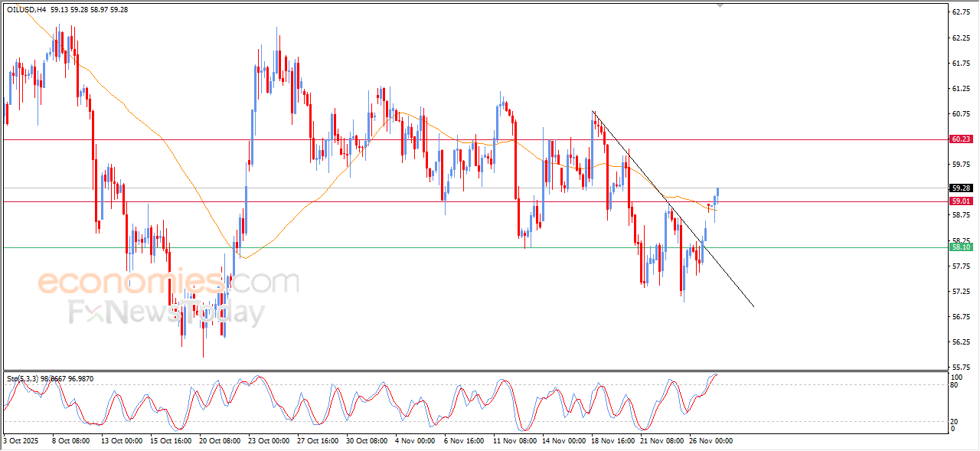The image size is (980, 451).
Task: Click the 57.25 price axis value
Action: click(x=962, y=292)
